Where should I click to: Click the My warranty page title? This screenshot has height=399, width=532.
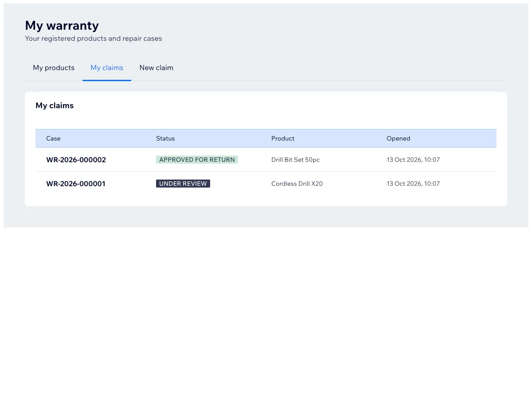point(62,25)
